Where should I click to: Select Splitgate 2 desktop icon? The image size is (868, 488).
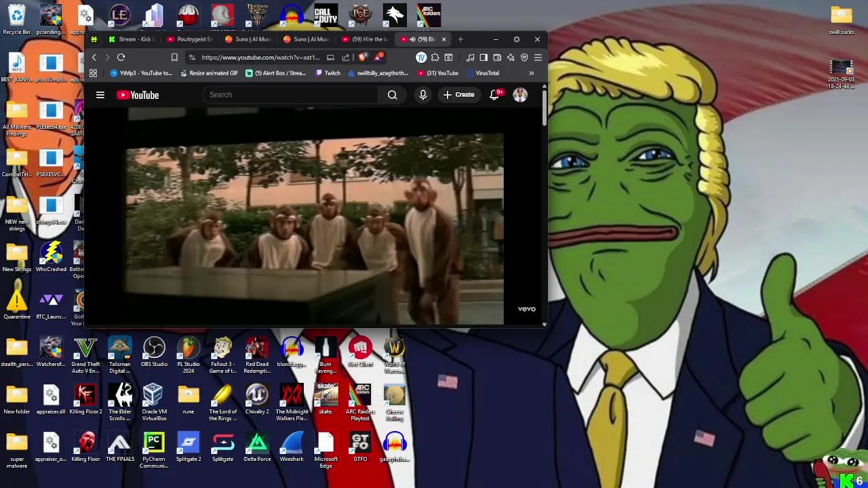pyautogui.click(x=189, y=447)
